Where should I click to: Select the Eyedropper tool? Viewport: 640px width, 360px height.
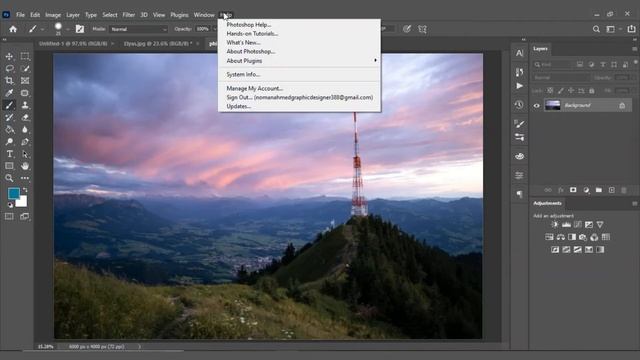tap(9, 93)
